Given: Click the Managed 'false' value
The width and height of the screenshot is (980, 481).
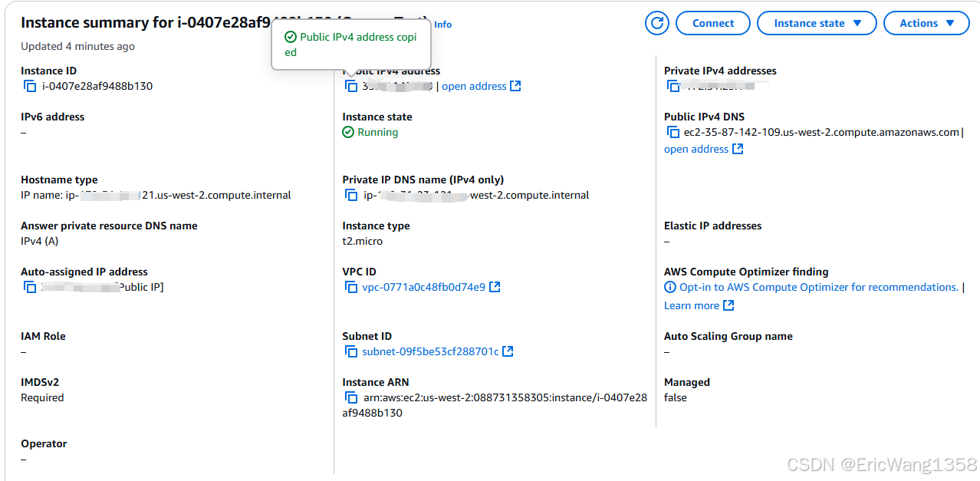Looking at the screenshot, I should (x=676, y=397).
